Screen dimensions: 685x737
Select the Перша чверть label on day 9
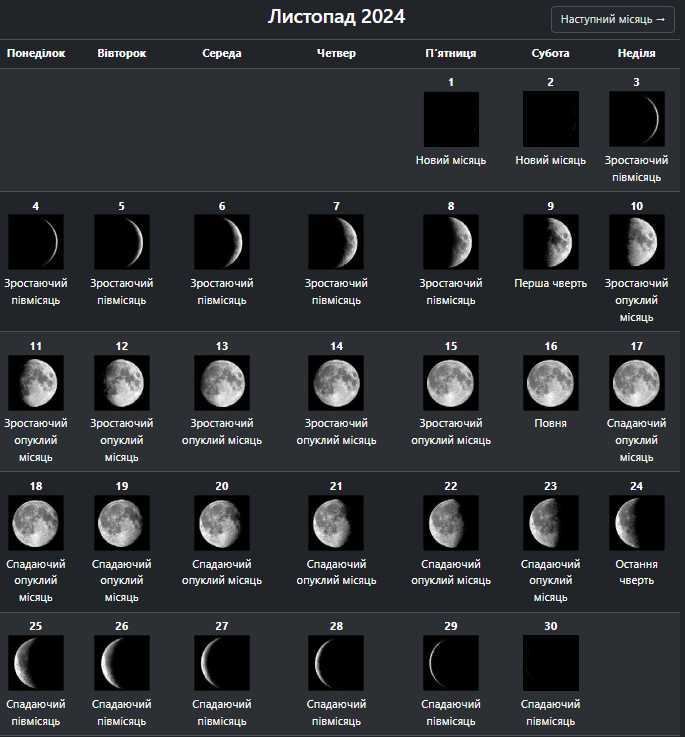click(550, 284)
